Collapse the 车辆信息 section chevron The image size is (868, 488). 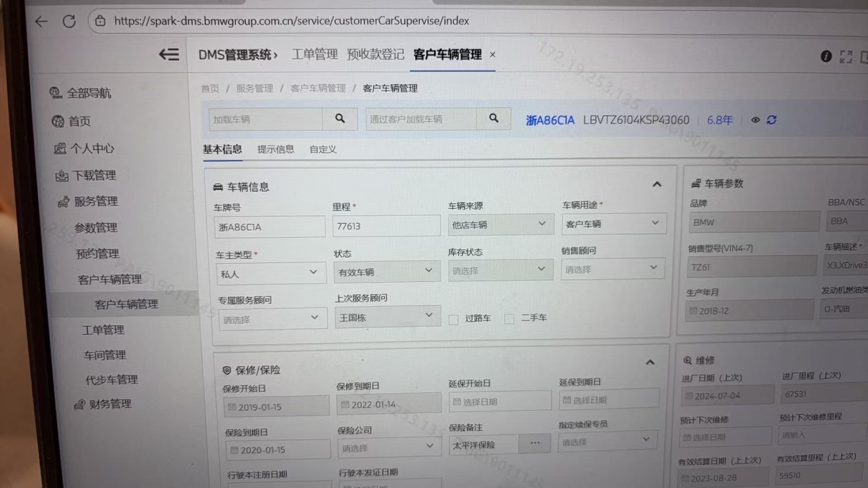pos(656,184)
